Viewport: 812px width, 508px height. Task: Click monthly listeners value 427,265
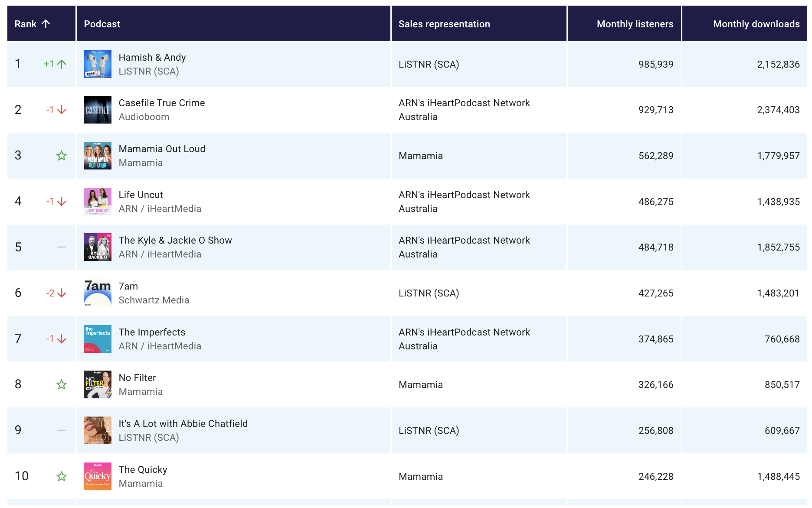click(x=656, y=293)
